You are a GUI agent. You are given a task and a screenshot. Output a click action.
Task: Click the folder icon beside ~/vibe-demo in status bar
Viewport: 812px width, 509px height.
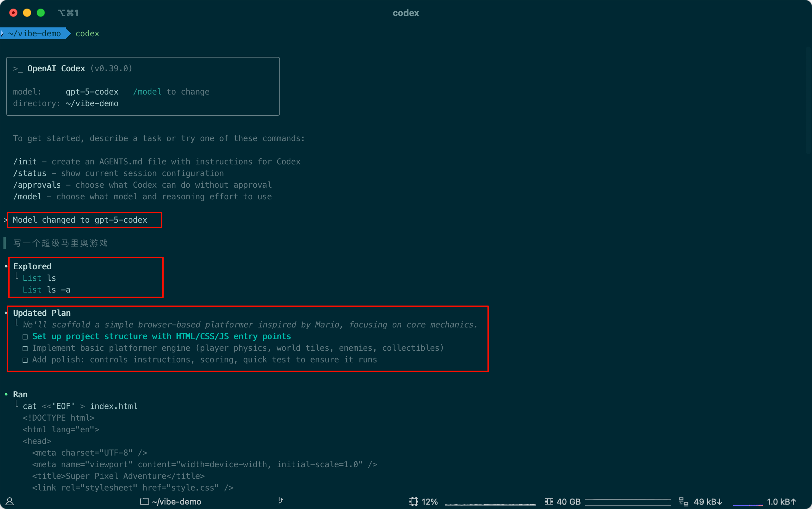(x=145, y=501)
